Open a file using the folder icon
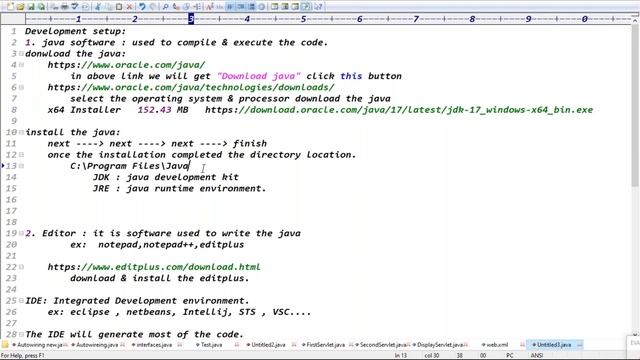The height and width of the screenshot is (360, 640). [20, 7]
